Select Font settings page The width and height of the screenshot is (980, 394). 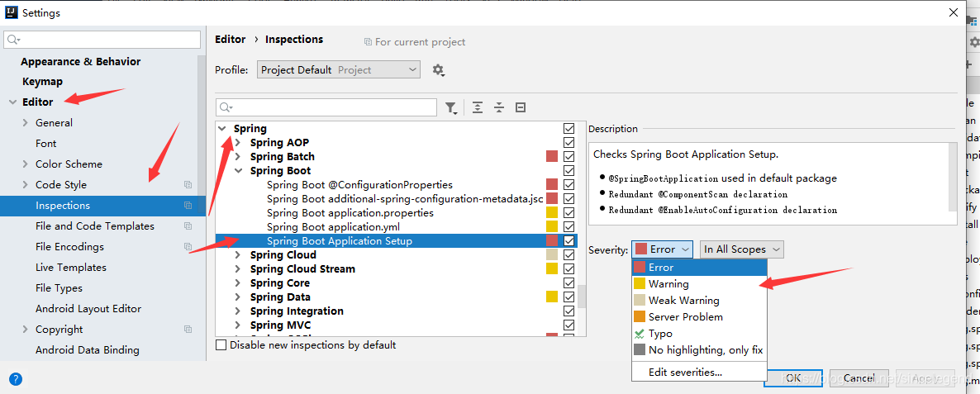point(46,144)
